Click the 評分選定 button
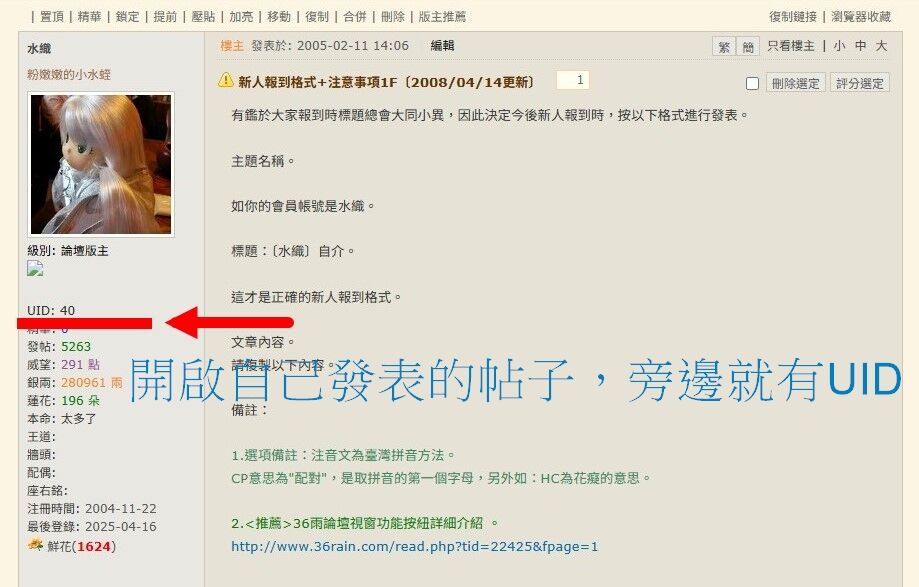The height and width of the screenshot is (587, 919). click(860, 83)
